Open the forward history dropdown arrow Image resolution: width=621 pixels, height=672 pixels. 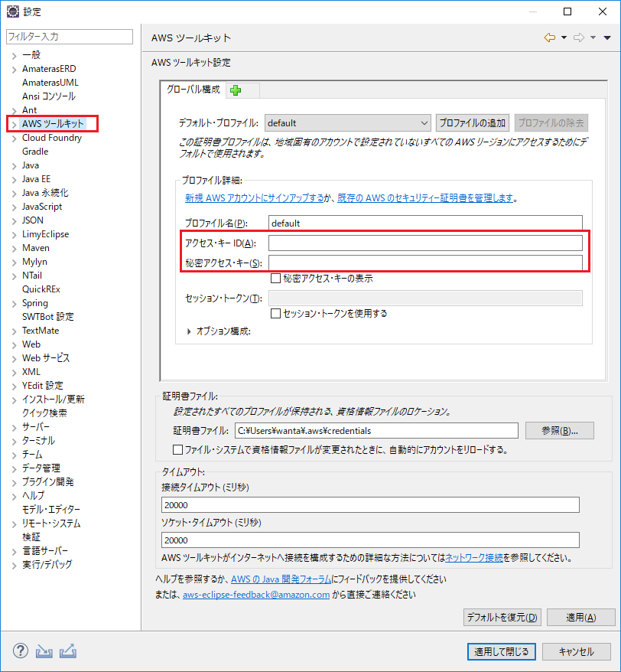(x=593, y=38)
